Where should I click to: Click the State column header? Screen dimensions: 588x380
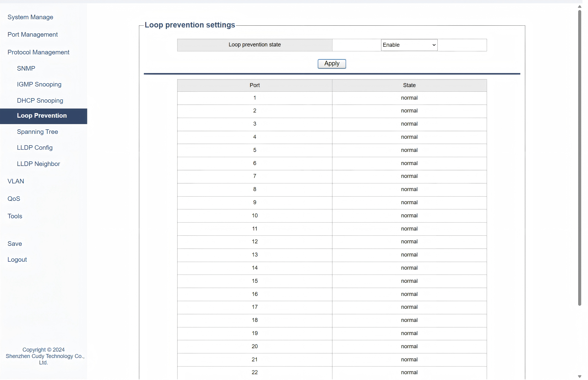pos(409,85)
